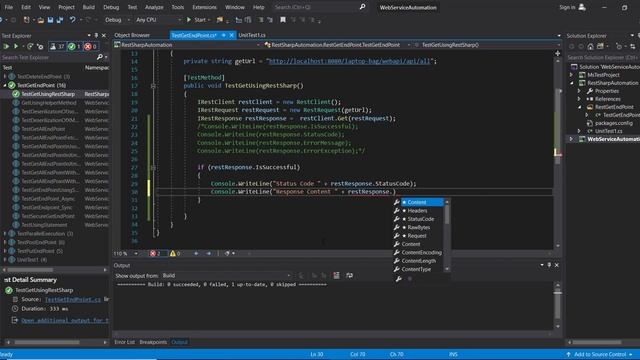Open the TestGetEndPoint.cs source link
The width and height of the screenshot is (640, 360).
pos(73,299)
